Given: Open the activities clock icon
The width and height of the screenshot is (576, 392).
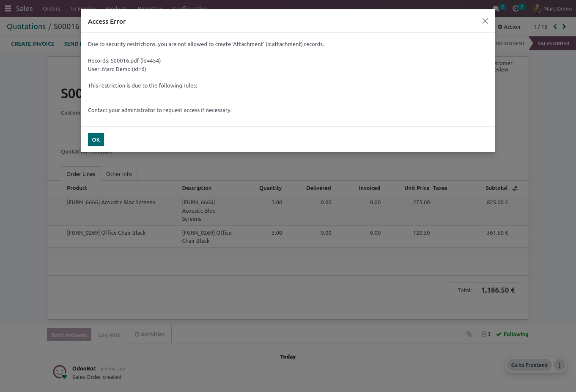Looking at the screenshot, I should 516,8.
